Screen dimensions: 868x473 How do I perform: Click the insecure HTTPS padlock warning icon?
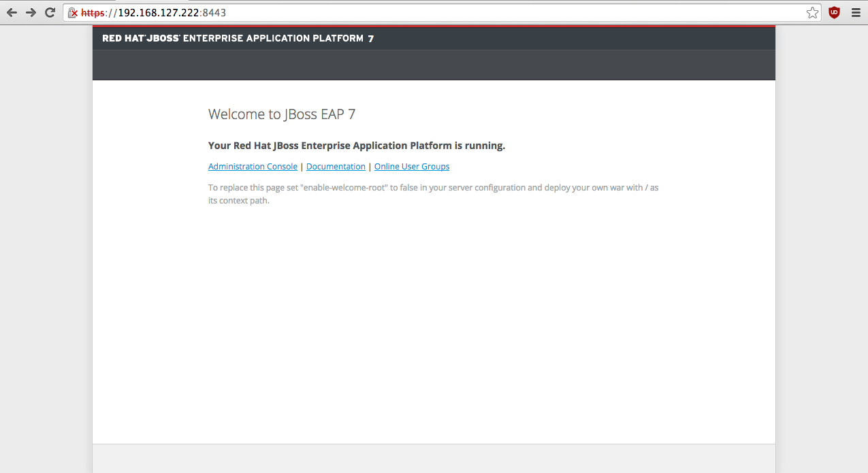[x=73, y=13]
